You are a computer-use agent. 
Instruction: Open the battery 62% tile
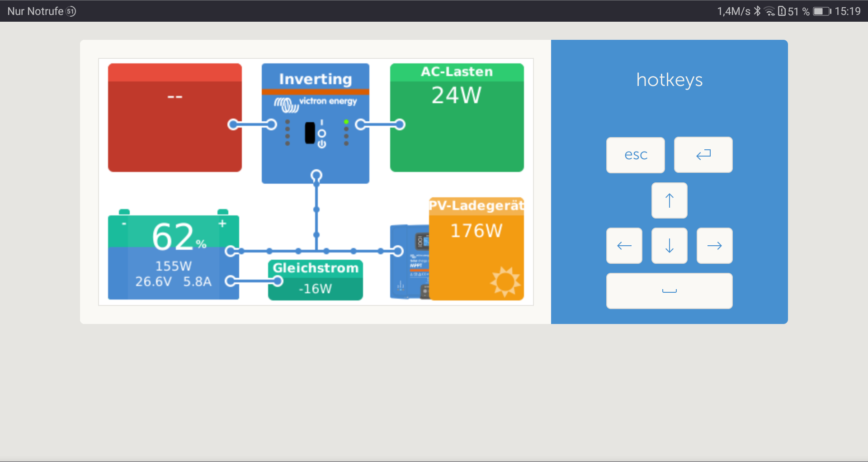point(174,256)
